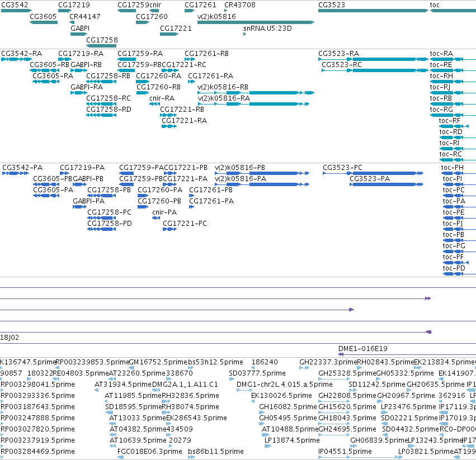The width and height of the screenshot is (476, 460).
Task: Click the CR43708 gene label
Action: [240, 5]
